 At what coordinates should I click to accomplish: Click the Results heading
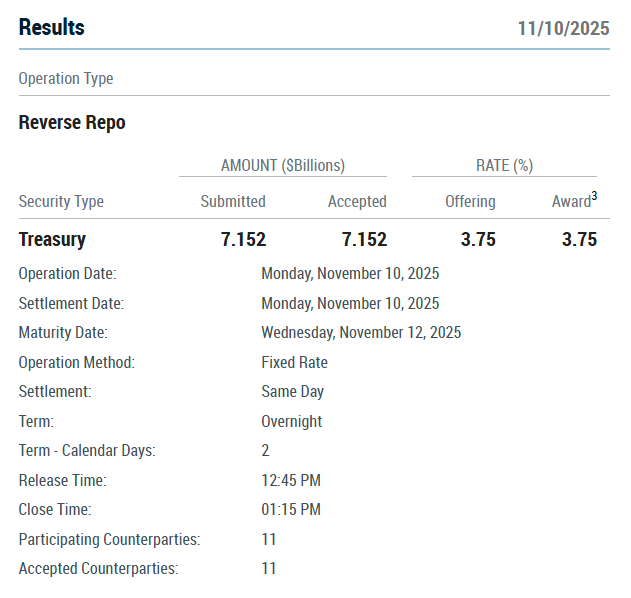tap(52, 27)
